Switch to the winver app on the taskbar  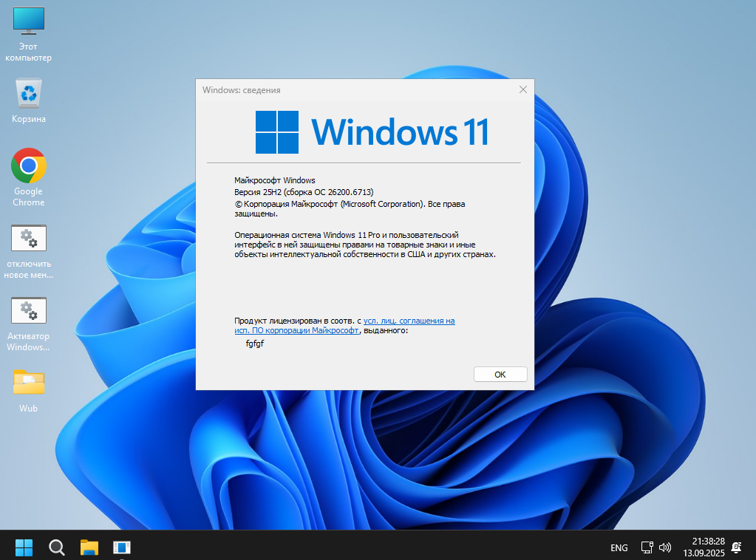pyautogui.click(x=122, y=547)
